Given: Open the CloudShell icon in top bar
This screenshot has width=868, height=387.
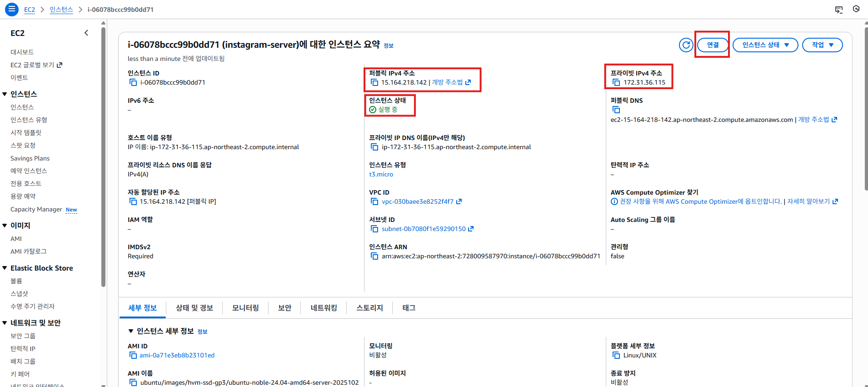Looking at the screenshot, I should coord(839,10).
